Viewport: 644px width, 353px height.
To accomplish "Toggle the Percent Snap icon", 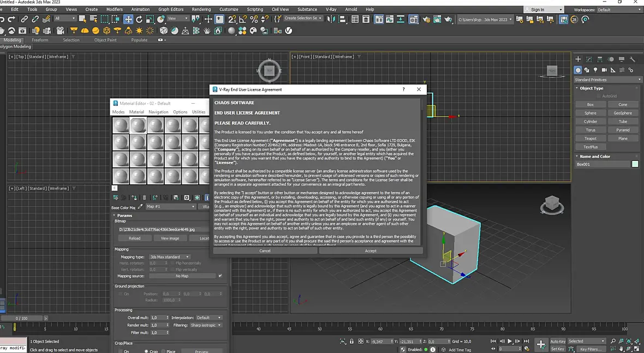I will 254,19.
